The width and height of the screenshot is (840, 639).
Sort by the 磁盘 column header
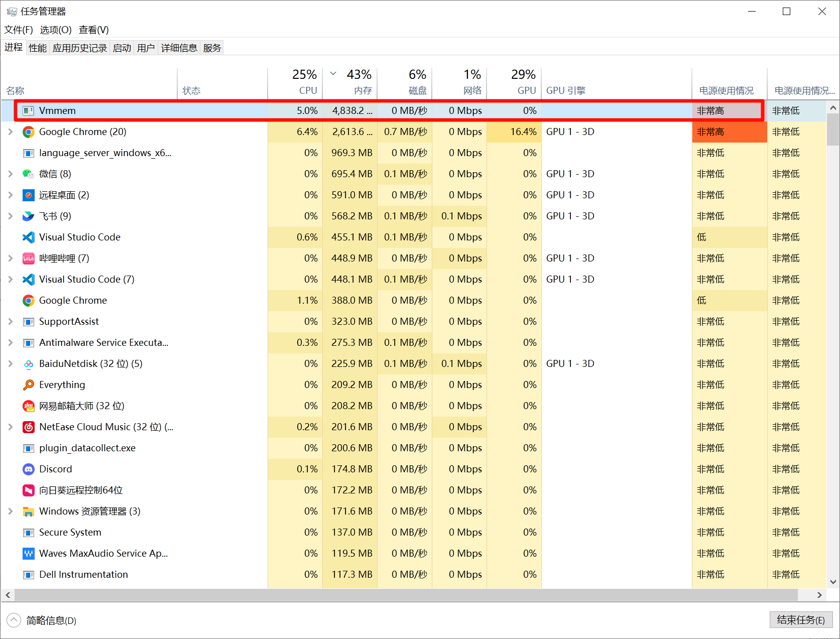click(x=405, y=83)
